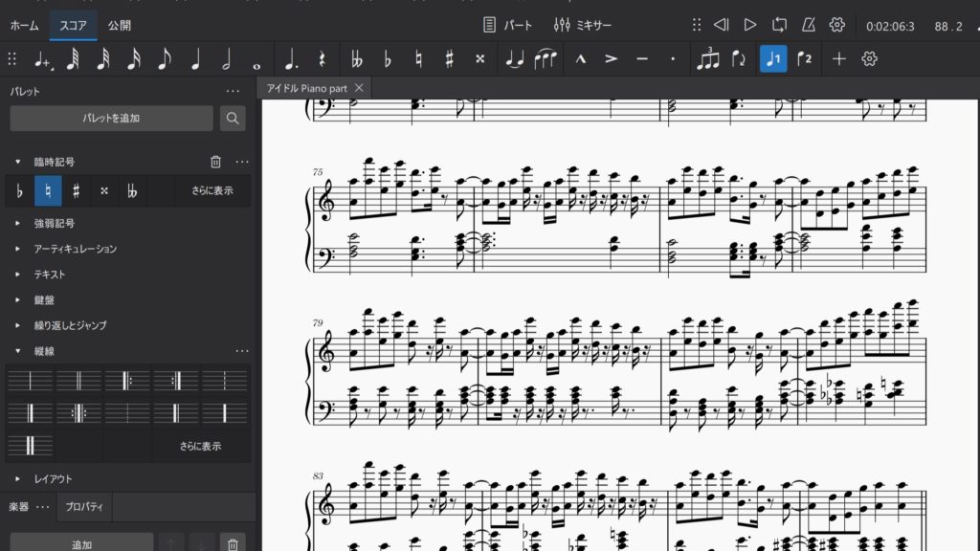
Task: Pick the natural in 臨時記号 palette
Action: (48, 190)
